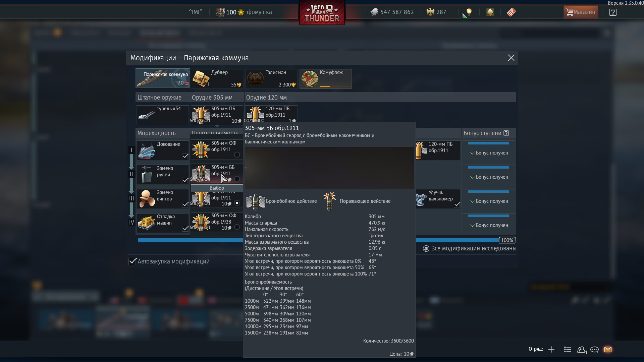644x362 pixels.
Task: Click the tier I bonus progress bar
Action: (x=489, y=143)
